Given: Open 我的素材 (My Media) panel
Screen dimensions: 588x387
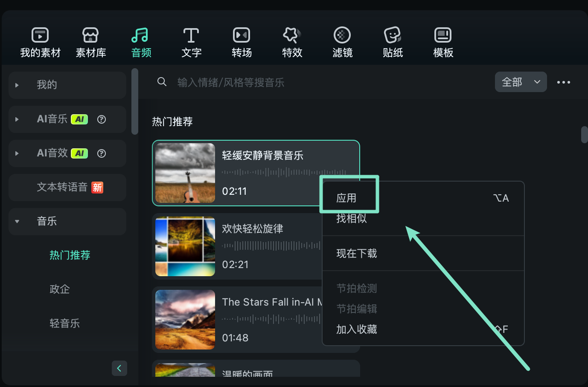Looking at the screenshot, I should [x=40, y=41].
